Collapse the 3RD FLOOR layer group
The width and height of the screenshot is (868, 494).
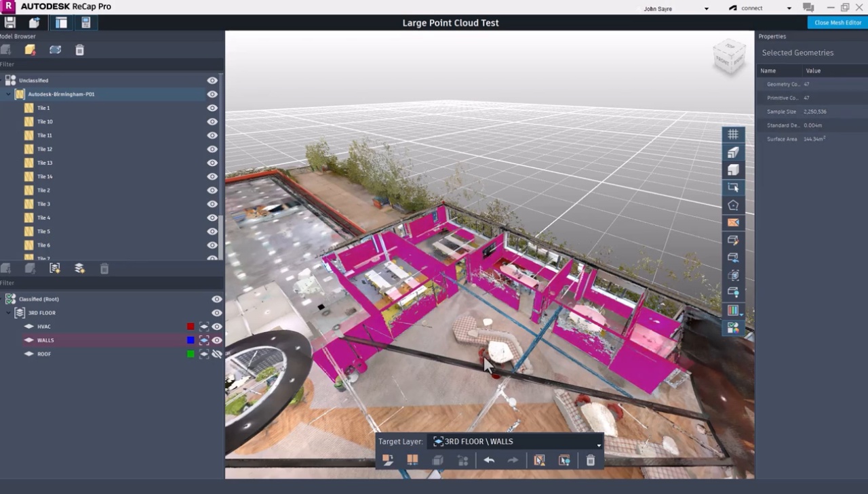click(x=9, y=313)
